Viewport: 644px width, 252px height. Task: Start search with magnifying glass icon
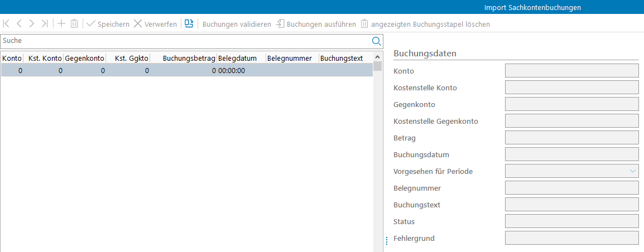click(376, 41)
